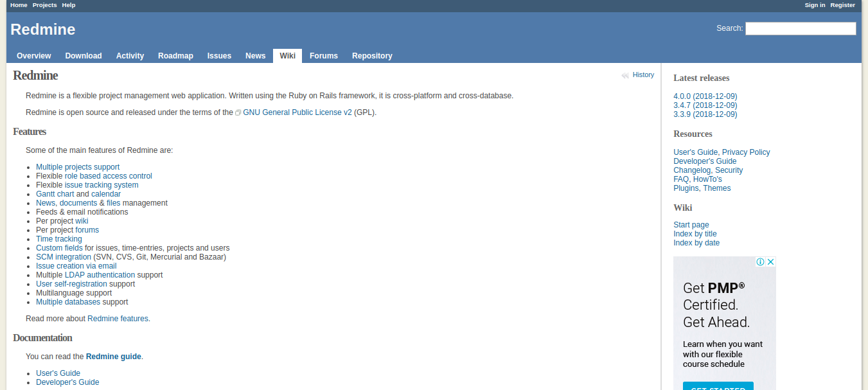Open Developer's Guide in Documentation list
The image size is (868, 390).
point(67,382)
